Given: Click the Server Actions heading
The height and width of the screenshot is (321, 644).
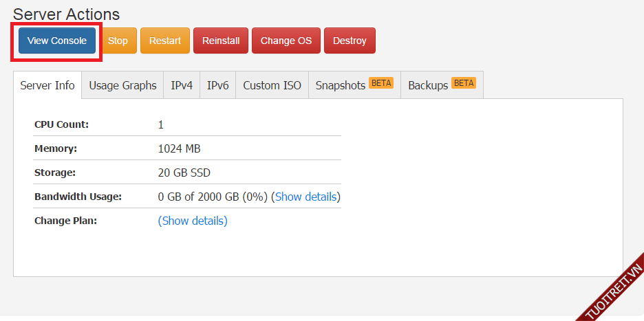Looking at the screenshot, I should point(66,14).
